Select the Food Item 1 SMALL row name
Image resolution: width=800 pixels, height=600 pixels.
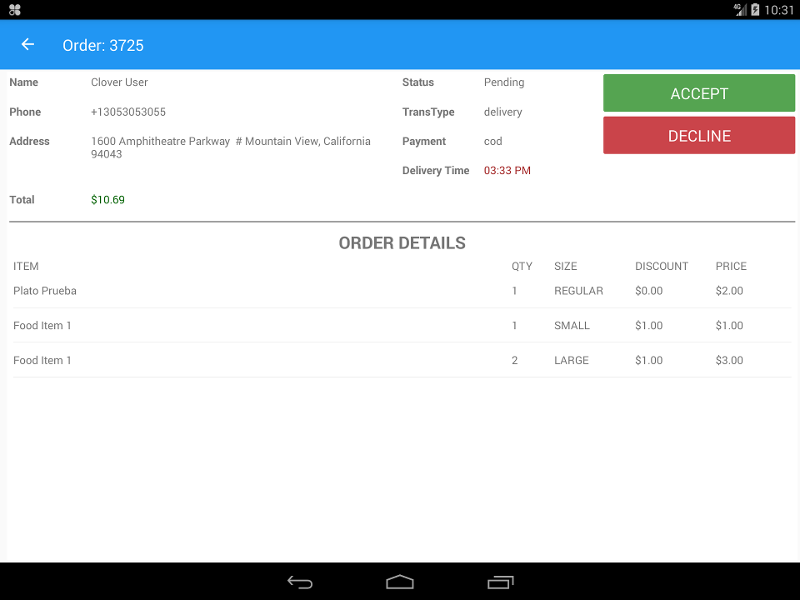(x=42, y=326)
